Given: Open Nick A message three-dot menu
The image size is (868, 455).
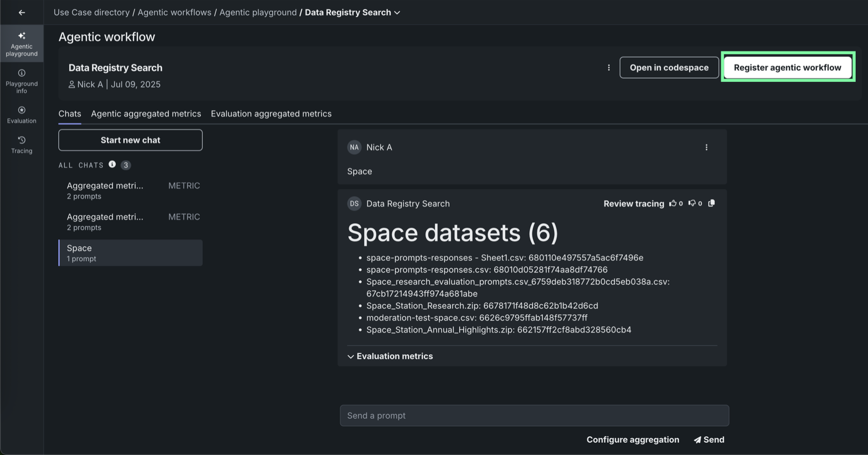Looking at the screenshot, I should click(706, 147).
